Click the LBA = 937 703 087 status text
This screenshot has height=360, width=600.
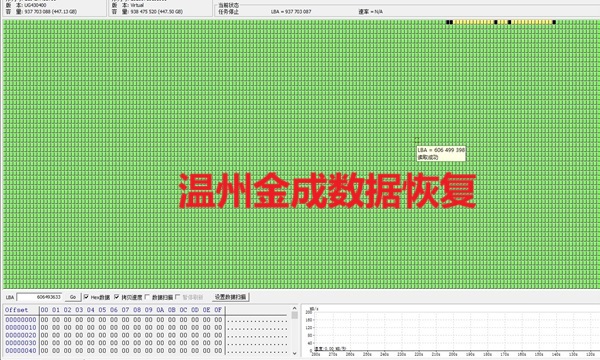pos(291,12)
